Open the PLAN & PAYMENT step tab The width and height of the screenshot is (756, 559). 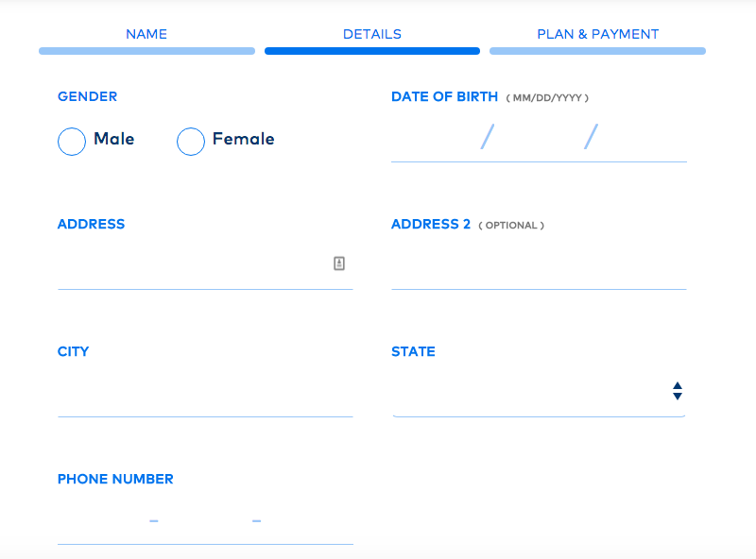click(x=598, y=34)
